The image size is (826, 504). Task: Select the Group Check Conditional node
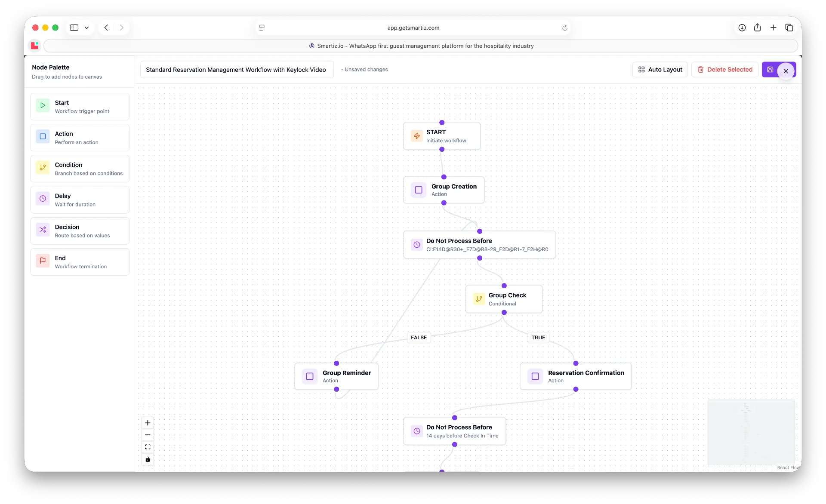pos(504,299)
